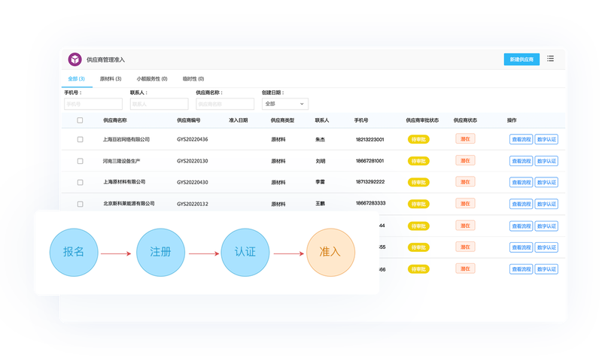Open the 创建日期 dropdown showing 全部

[x=285, y=104]
